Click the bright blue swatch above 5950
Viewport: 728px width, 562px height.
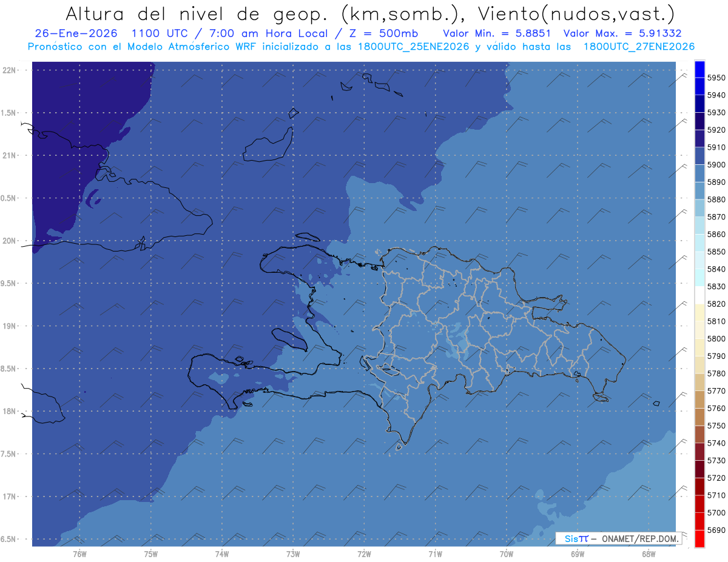coord(699,69)
